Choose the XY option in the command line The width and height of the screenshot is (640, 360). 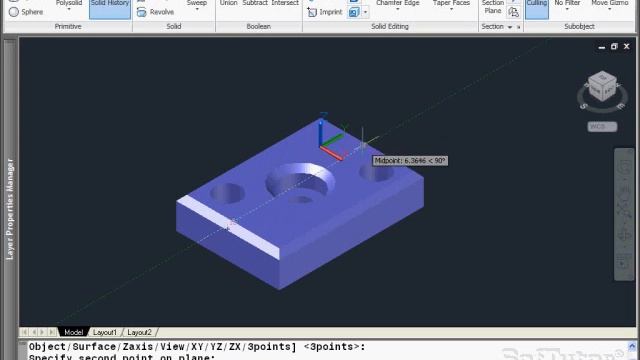pyautogui.click(x=197, y=347)
